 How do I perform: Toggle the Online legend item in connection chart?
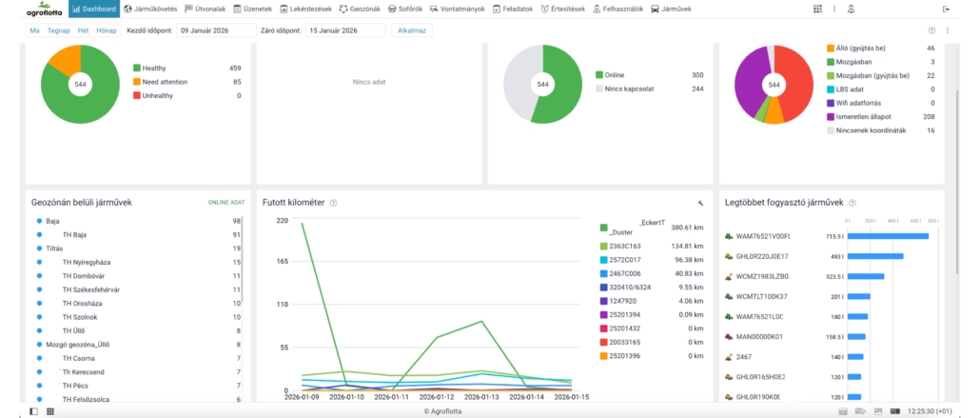click(x=610, y=74)
